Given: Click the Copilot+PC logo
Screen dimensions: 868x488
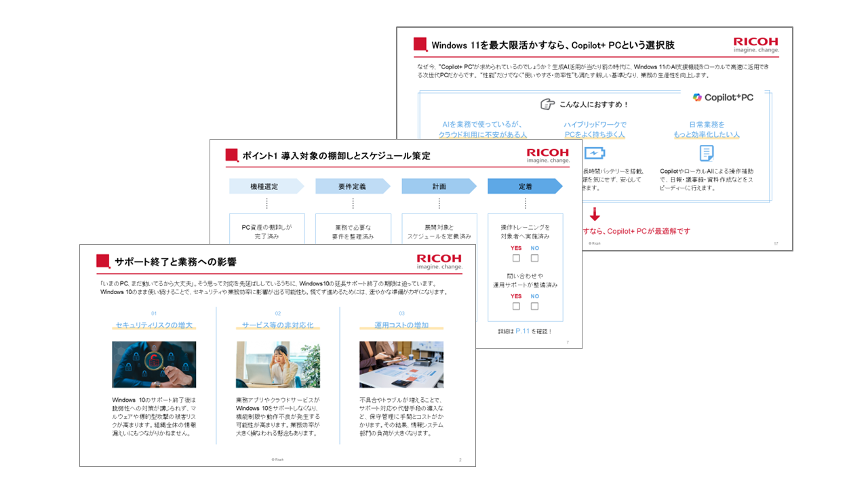Looking at the screenshot, I should [x=723, y=98].
